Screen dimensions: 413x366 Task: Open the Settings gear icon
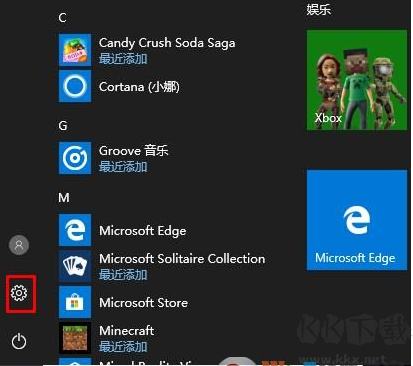click(x=19, y=293)
